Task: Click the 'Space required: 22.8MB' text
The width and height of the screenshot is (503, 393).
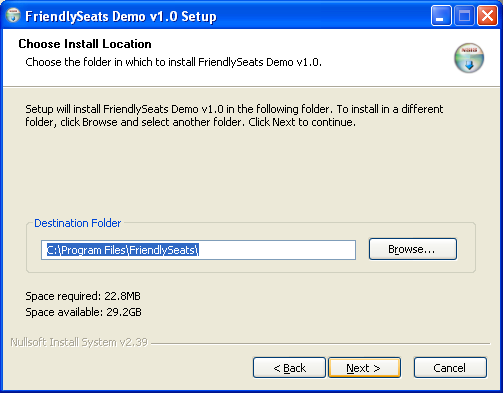Action: tap(83, 296)
